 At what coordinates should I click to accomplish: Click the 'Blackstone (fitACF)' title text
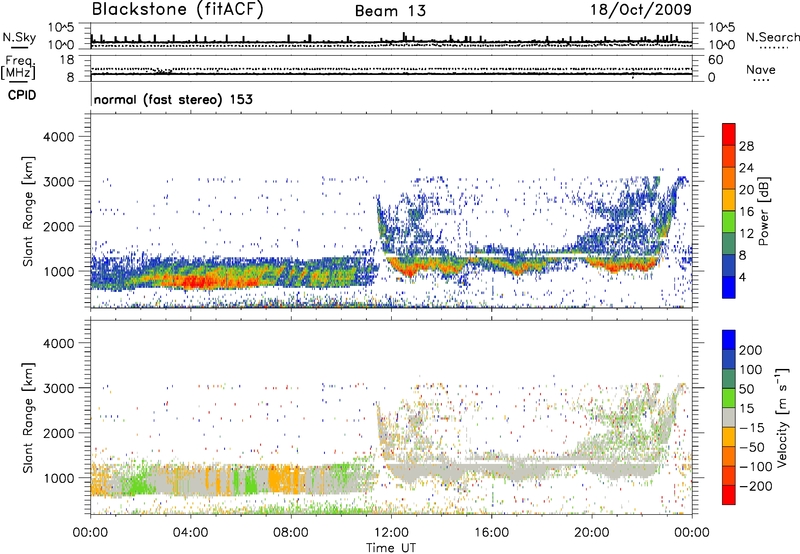[177, 9]
